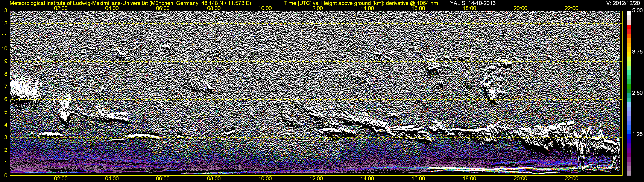Click the 8. height axis label

click(6, 74)
